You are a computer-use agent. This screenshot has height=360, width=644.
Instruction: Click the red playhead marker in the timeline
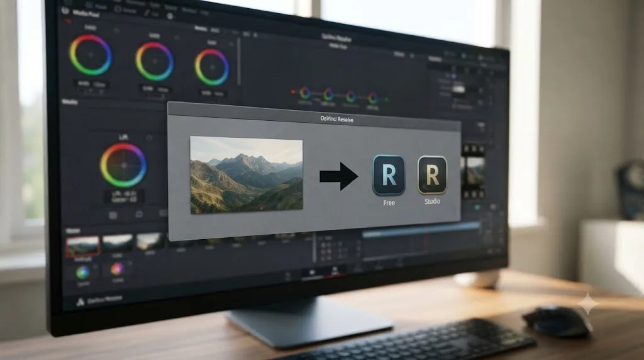(426, 244)
